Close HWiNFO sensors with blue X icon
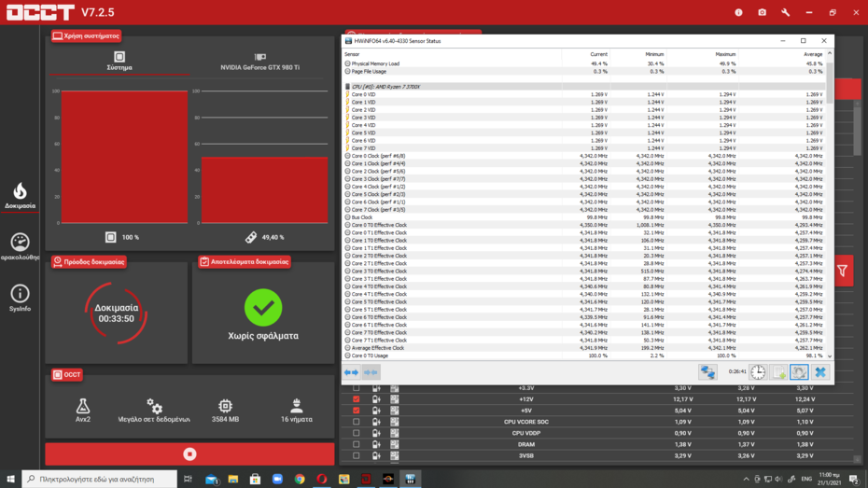The width and height of the screenshot is (868, 488). click(819, 372)
